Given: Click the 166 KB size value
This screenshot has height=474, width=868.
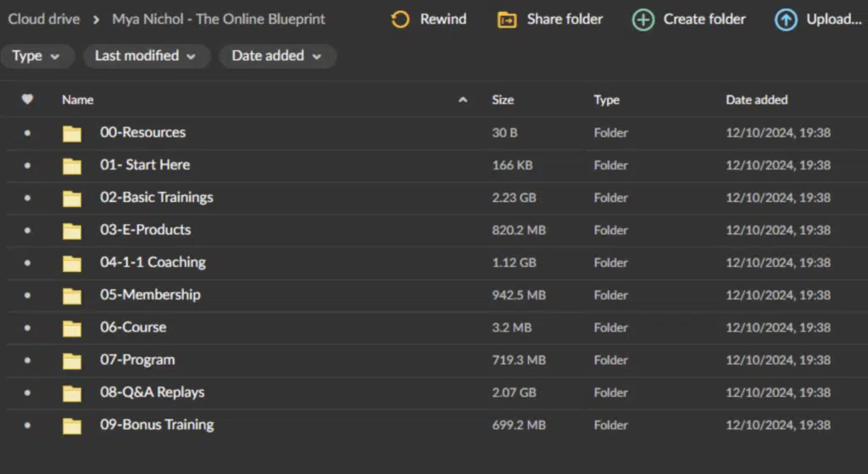Looking at the screenshot, I should (512, 165).
